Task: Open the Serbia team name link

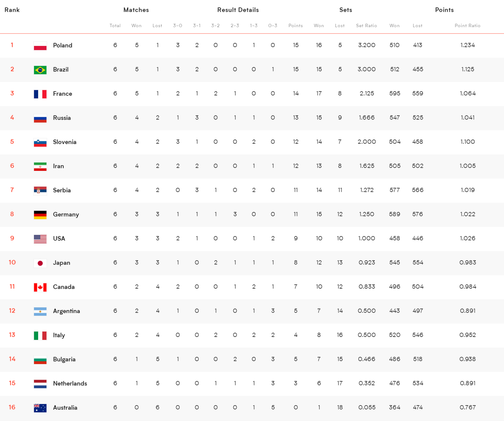Action: tap(62, 190)
